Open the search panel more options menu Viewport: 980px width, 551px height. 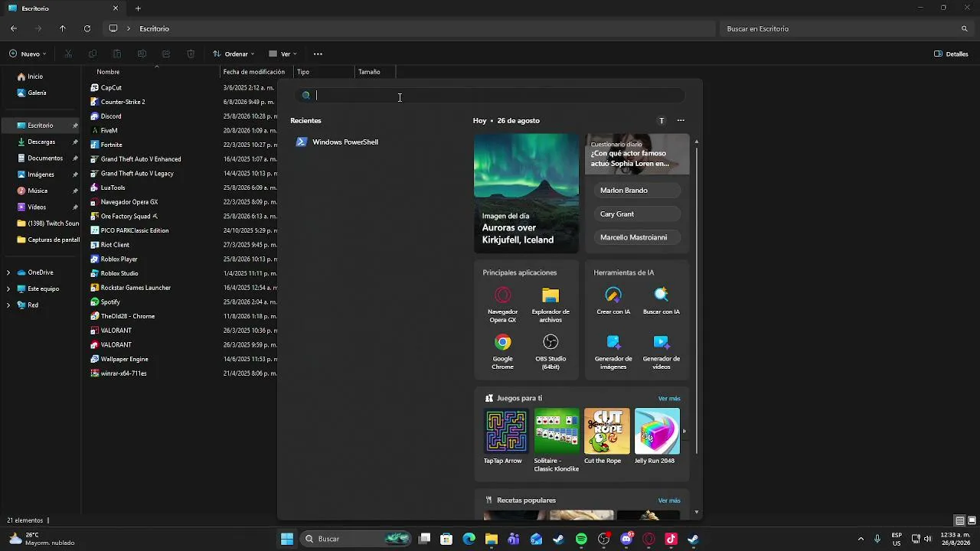point(681,120)
